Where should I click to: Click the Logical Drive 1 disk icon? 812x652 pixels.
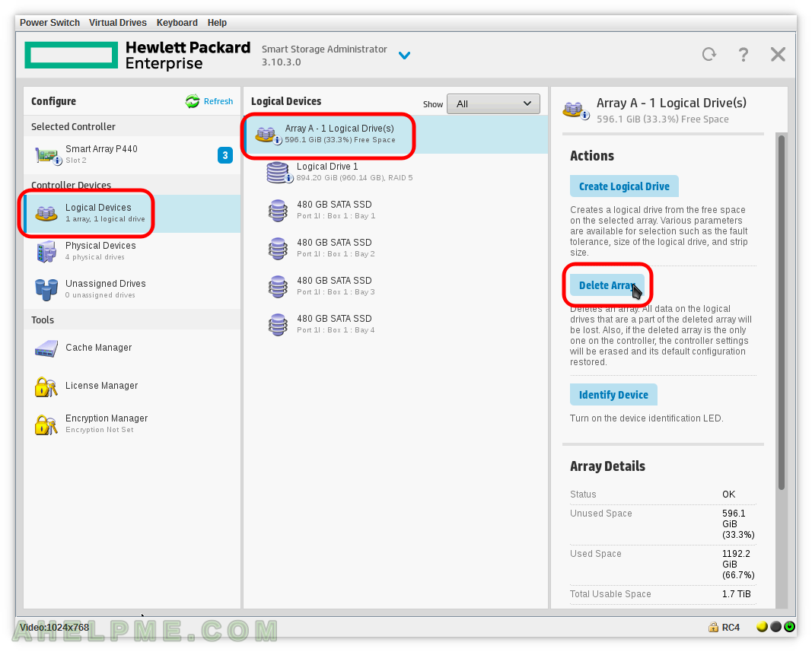279,173
